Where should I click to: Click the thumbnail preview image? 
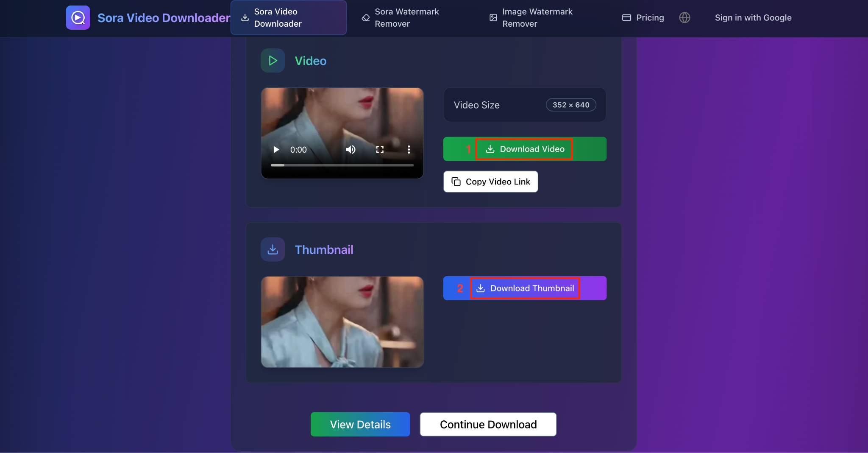(x=342, y=322)
